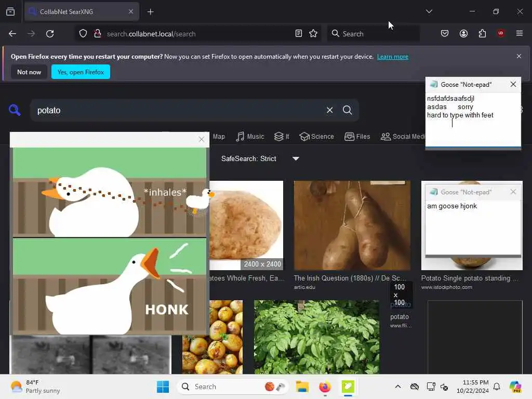
Task: Bookmark this page with the star icon
Action: (313, 34)
